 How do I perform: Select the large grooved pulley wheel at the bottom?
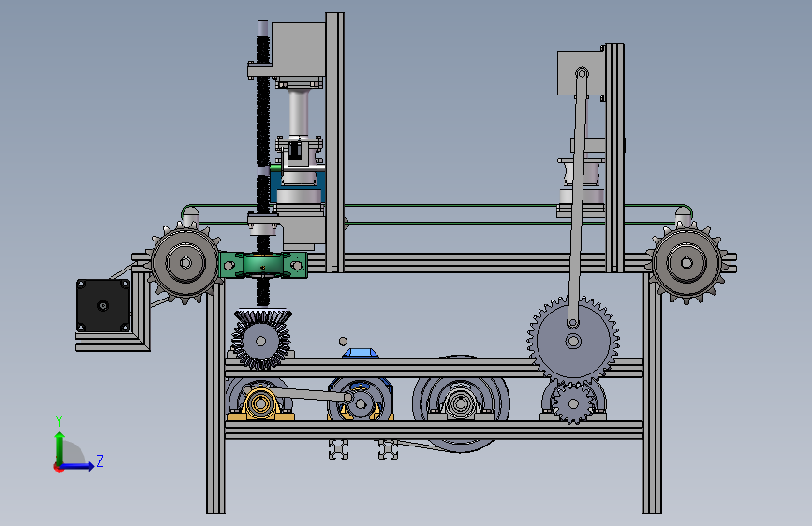(461, 403)
